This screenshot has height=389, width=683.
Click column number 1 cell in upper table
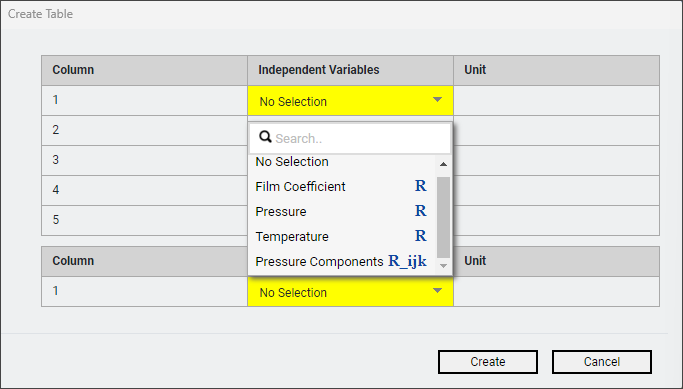click(144, 100)
